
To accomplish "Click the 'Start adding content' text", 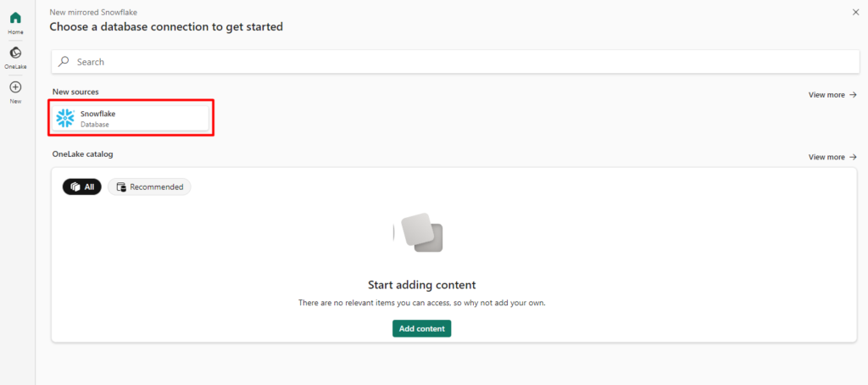I will click(x=422, y=285).
